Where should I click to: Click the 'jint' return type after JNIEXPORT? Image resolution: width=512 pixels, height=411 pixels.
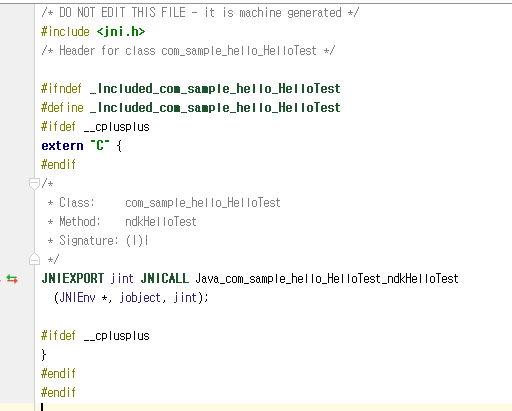click(122, 278)
